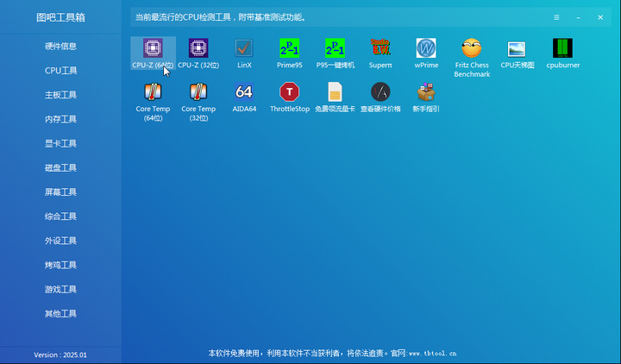Open the 新手指引 guide icon
Image resolution: width=621 pixels, height=364 pixels.
pos(426,97)
